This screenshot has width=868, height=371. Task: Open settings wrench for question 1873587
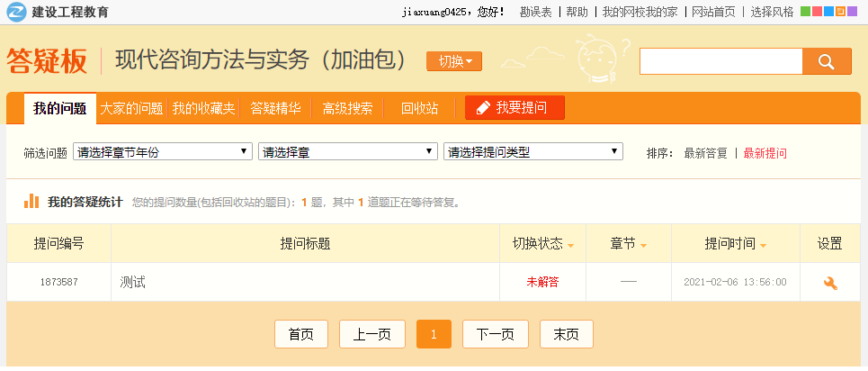[x=830, y=283]
